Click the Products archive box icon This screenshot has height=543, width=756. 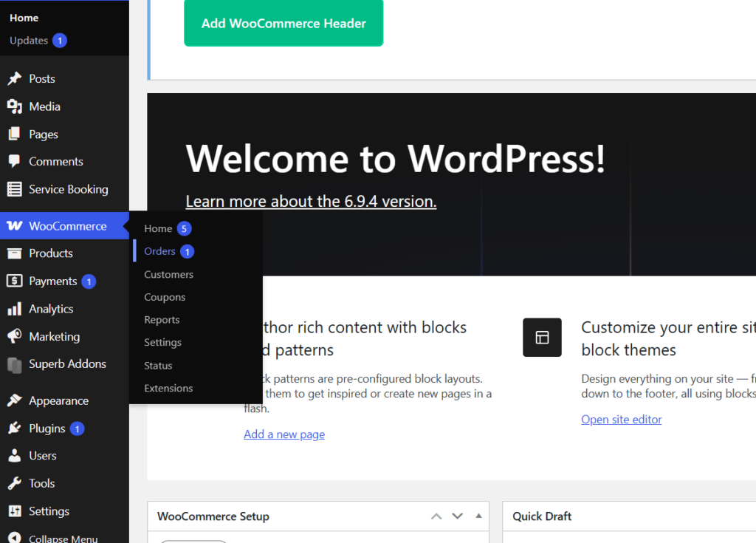(15, 253)
